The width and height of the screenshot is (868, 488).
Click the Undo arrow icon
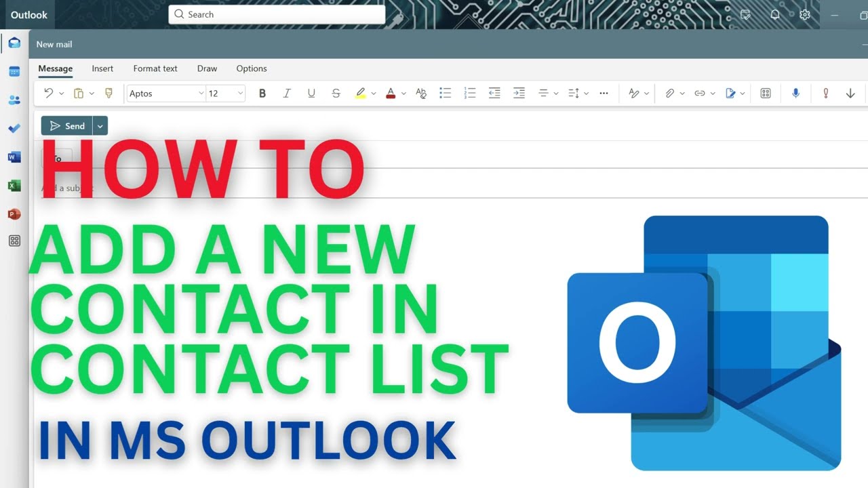click(48, 94)
